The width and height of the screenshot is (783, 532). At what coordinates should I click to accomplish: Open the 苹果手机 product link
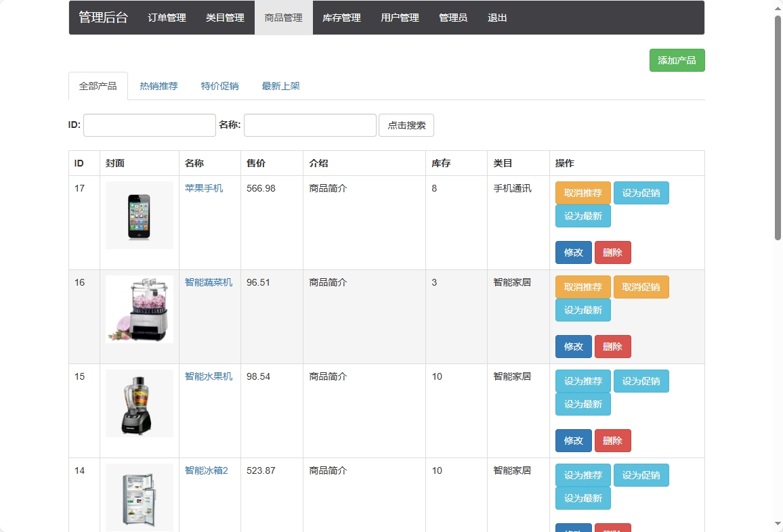click(203, 188)
